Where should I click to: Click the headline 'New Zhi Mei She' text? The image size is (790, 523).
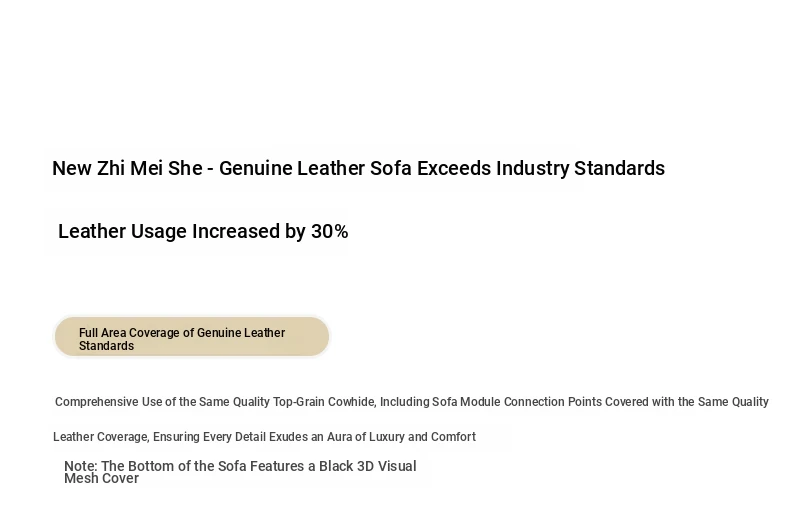[x=127, y=168]
